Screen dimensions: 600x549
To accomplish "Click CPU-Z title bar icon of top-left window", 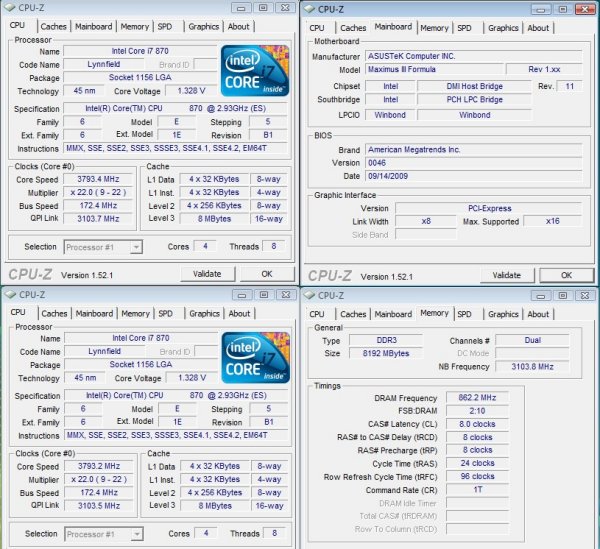I will [x=10, y=7].
